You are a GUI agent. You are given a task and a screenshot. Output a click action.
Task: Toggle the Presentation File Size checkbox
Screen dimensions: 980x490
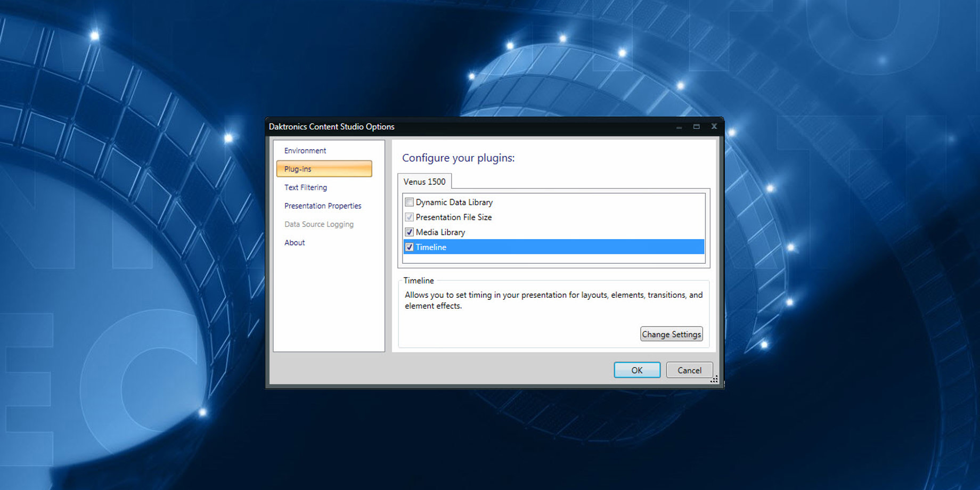[x=410, y=217]
